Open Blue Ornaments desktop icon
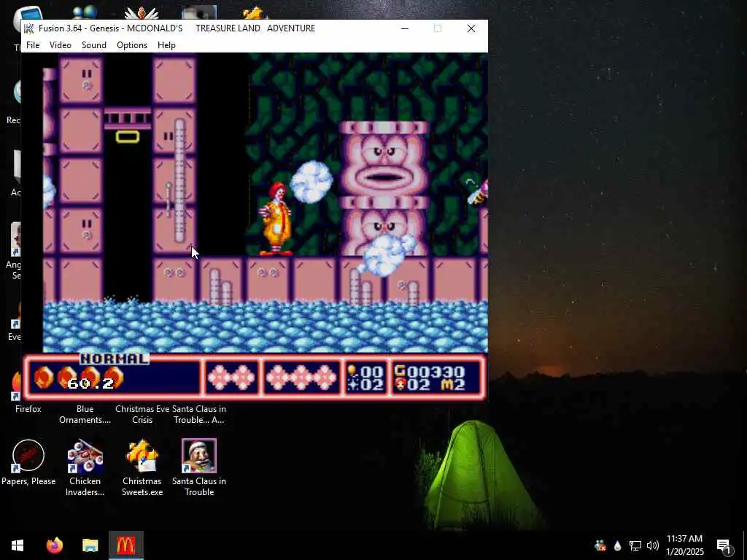Image resolution: width=747 pixels, height=560 pixels. pos(85,414)
